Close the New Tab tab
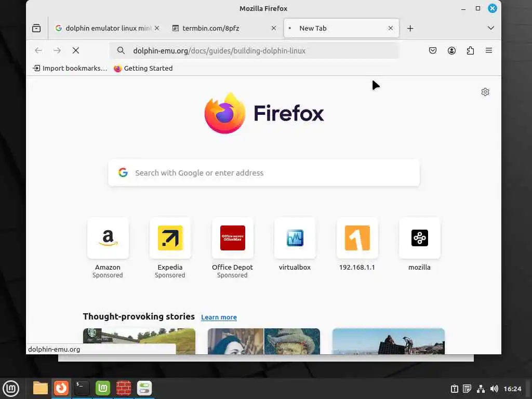The height and width of the screenshot is (399, 532). (x=391, y=28)
